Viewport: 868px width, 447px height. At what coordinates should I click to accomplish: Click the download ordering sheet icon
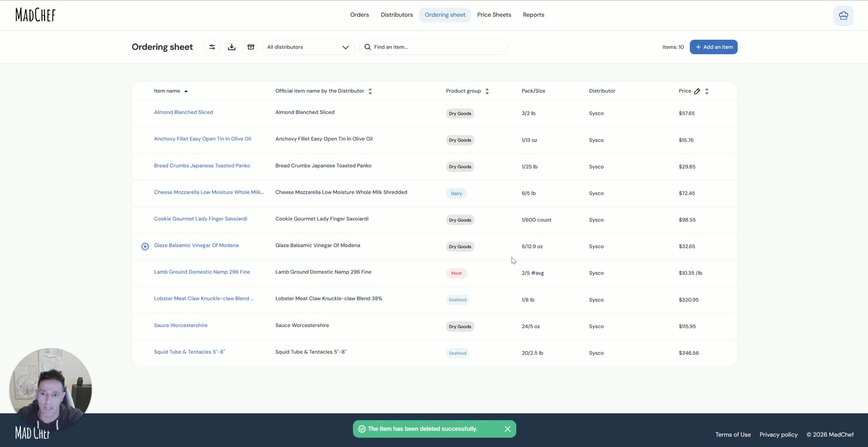pos(232,47)
